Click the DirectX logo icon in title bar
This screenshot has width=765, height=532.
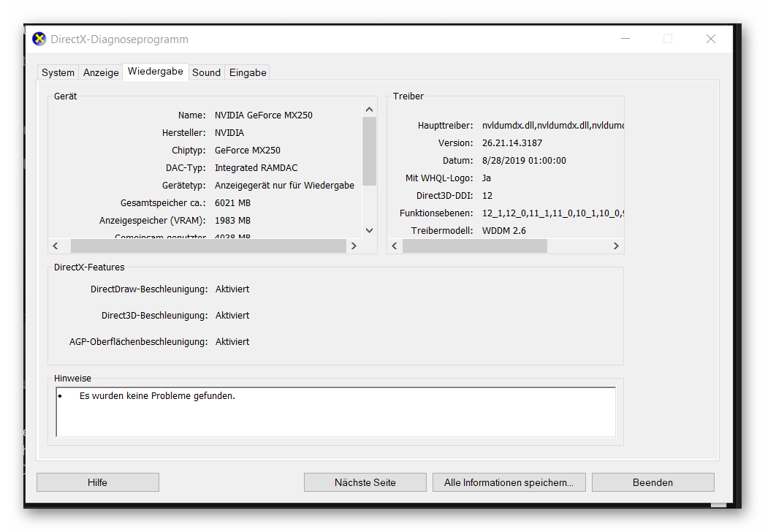click(39, 39)
